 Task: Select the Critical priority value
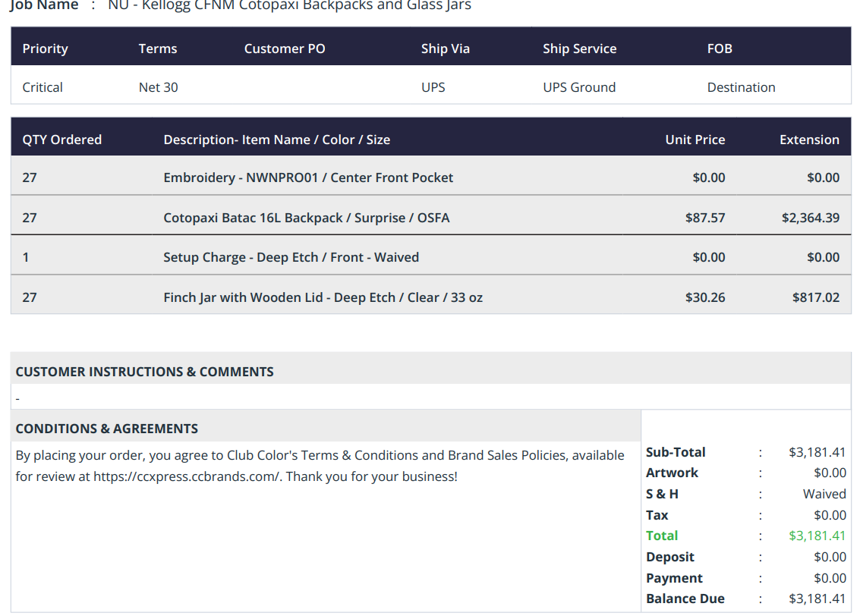43,87
